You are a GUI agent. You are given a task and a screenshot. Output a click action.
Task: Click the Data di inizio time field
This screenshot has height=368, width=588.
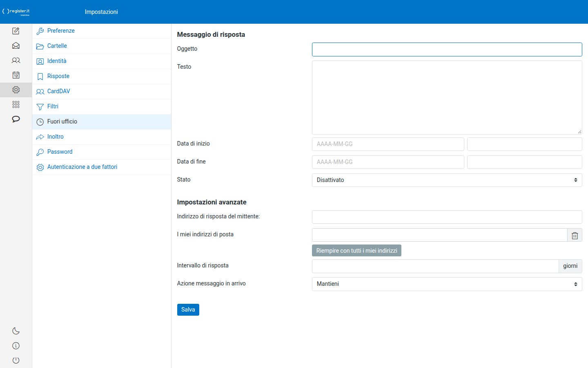pyautogui.click(x=525, y=144)
